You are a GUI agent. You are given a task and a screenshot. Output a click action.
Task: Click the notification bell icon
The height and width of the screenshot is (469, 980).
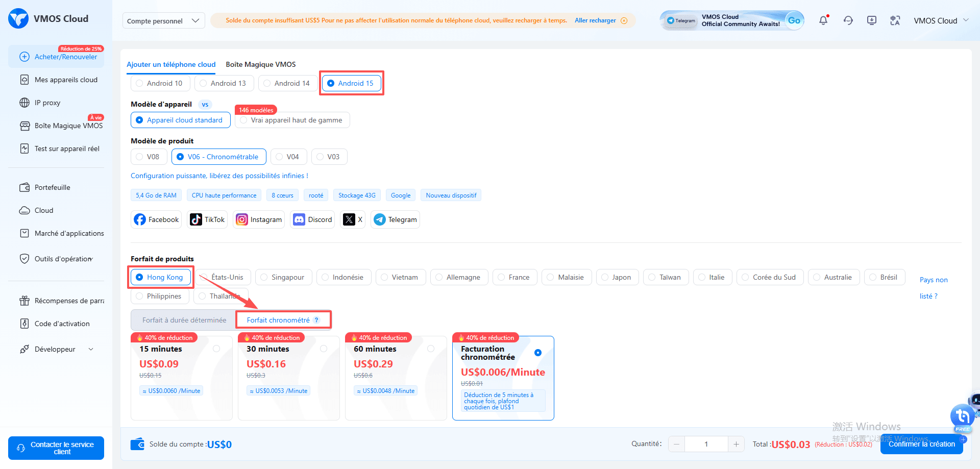(823, 20)
